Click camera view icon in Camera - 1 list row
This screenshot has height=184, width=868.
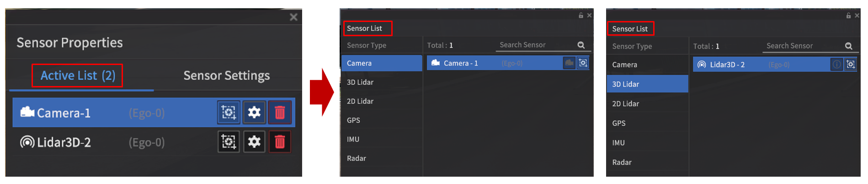pos(569,63)
